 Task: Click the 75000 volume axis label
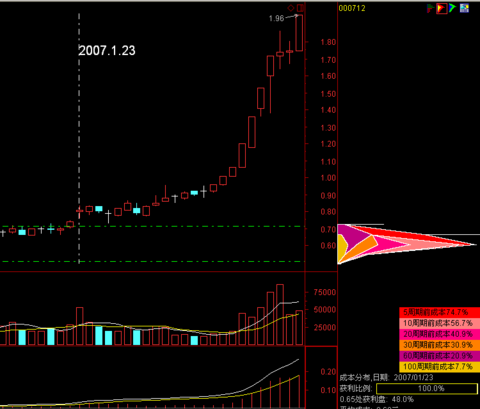pyautogui.click(x=325, y=292)
